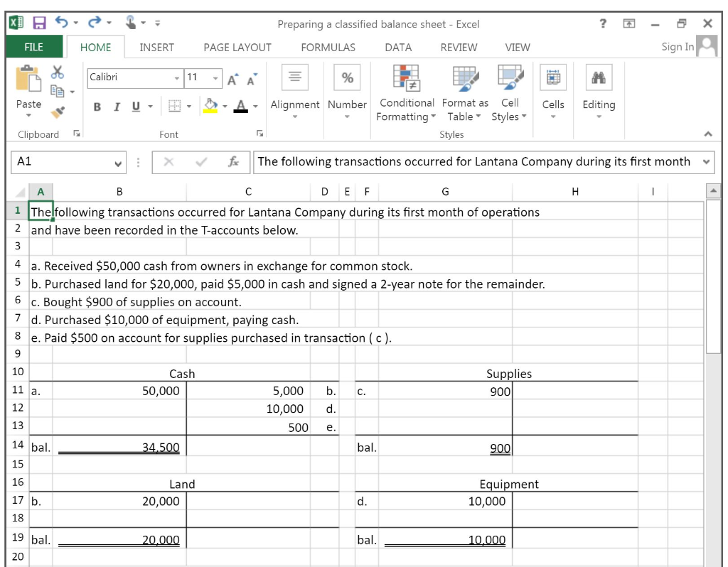728x567 pixels.
Task: Open the Borders button
Action: (x=175, y=107)
